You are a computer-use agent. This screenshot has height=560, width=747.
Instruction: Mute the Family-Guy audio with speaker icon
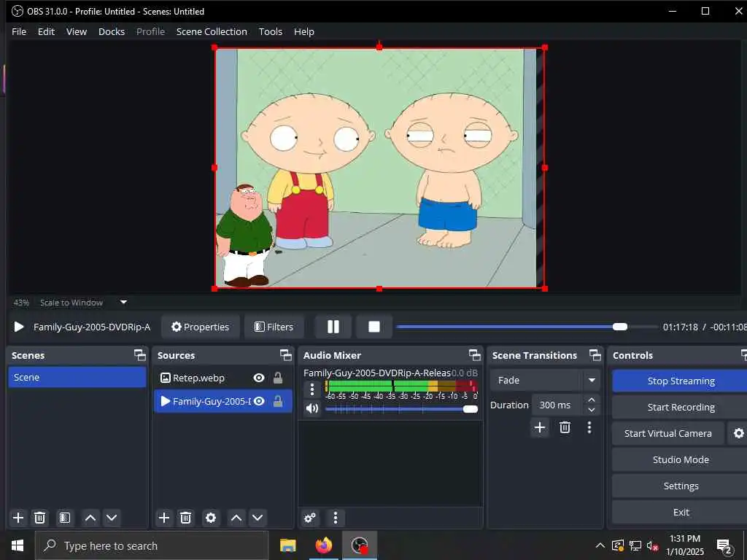[x=312, y=408]
